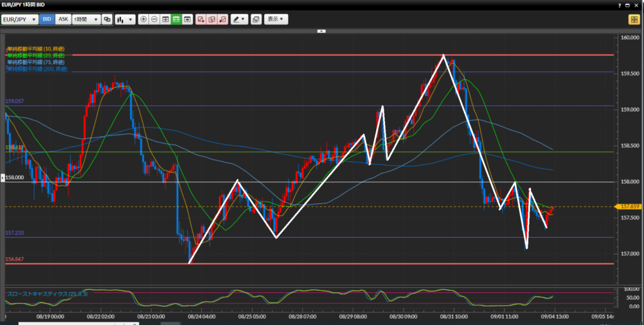Click the green fit-chart-width icon

(177, 19)
